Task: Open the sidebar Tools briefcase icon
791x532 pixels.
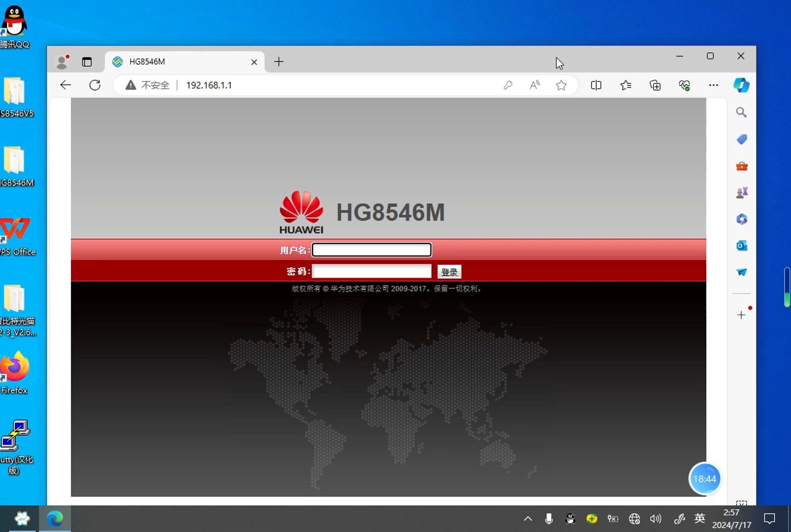Action: coord(742,166)
